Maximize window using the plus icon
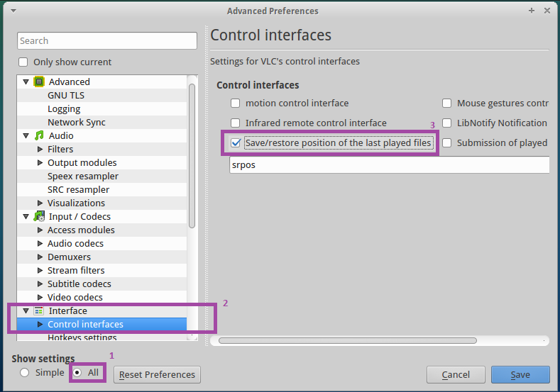560x392 pixels. (532, 11)
